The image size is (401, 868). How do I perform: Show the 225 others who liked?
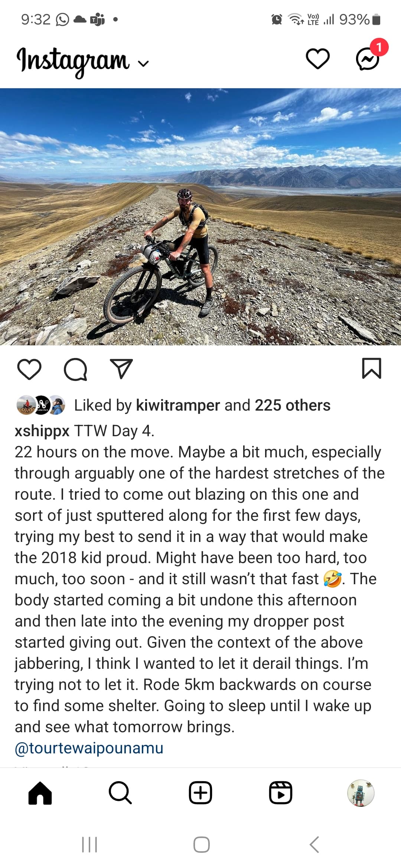(293, 405)
